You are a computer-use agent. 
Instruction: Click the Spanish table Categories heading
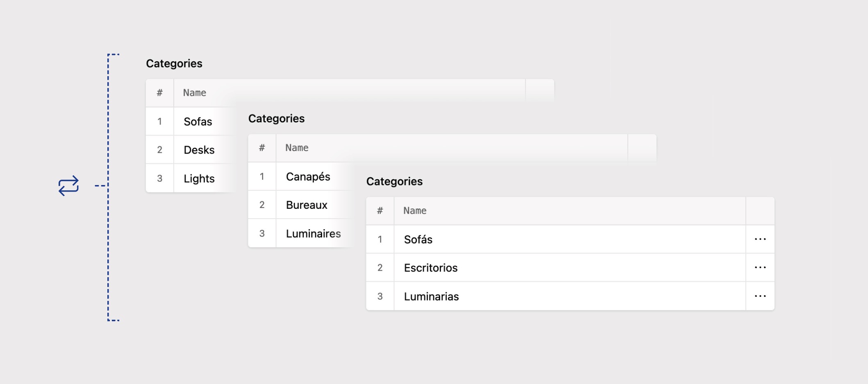(395, 181)
